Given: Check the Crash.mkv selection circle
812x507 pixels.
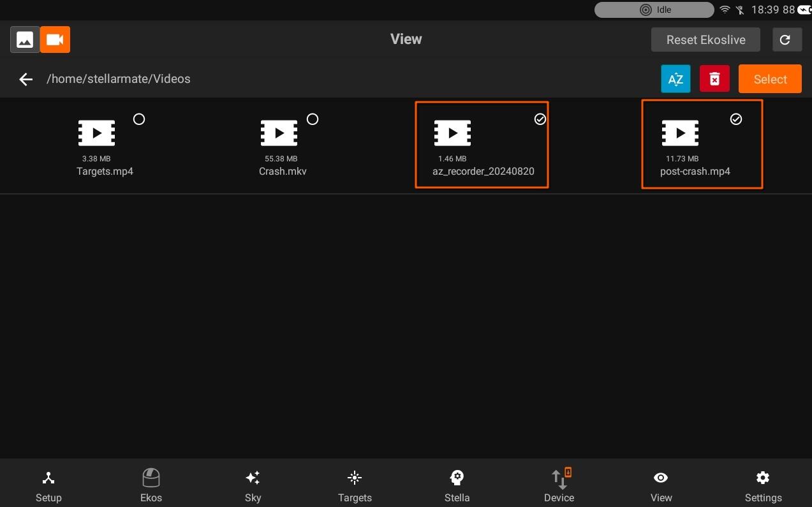Looking at the screenshot, I should tap(313, 119).
